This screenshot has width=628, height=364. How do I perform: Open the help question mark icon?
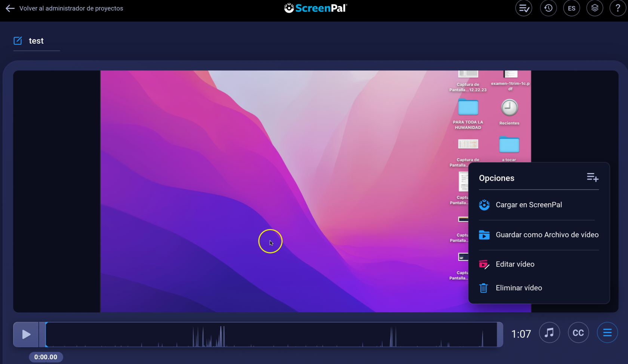tap(618, 8)
